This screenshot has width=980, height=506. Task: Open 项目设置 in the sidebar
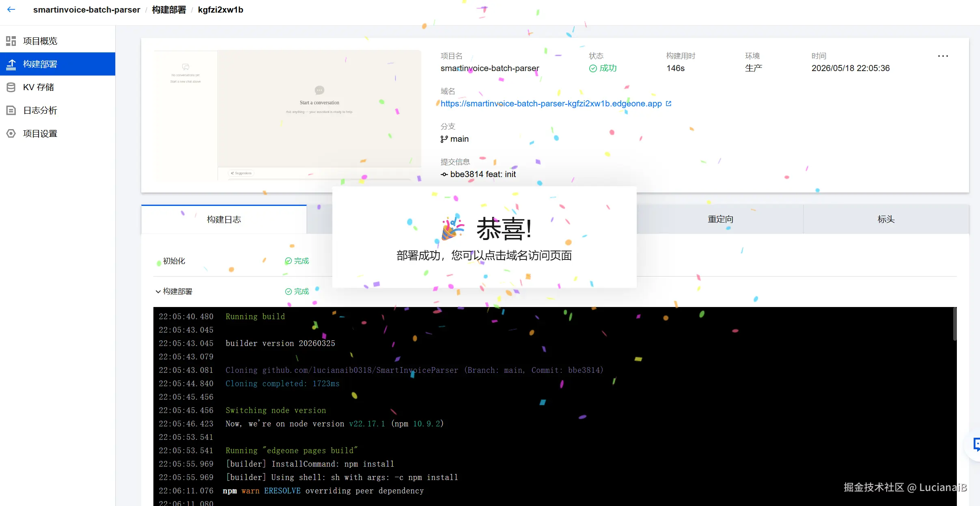(x=58, y=134)
